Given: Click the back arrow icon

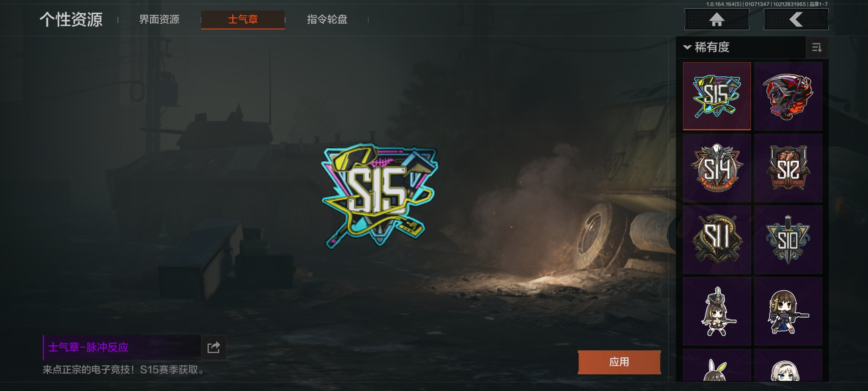Looking at the screenshot, I should tap(795, 19).
